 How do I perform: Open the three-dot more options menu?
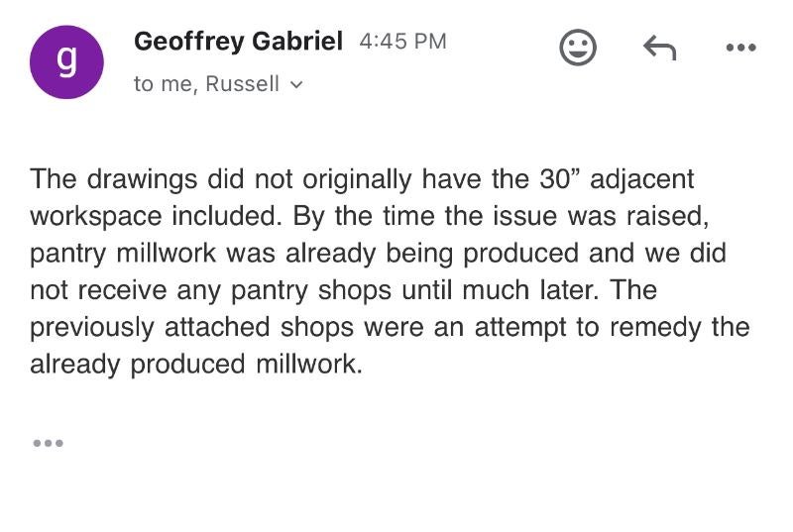pos(739,47)
